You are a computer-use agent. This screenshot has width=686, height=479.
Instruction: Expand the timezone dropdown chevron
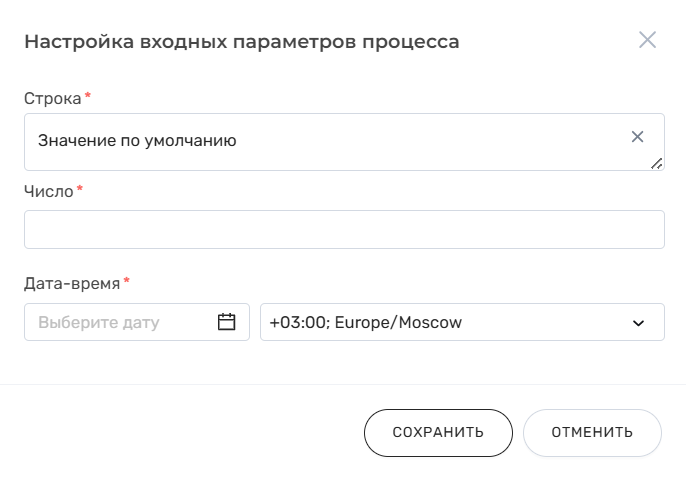click(x=639, y=323)
